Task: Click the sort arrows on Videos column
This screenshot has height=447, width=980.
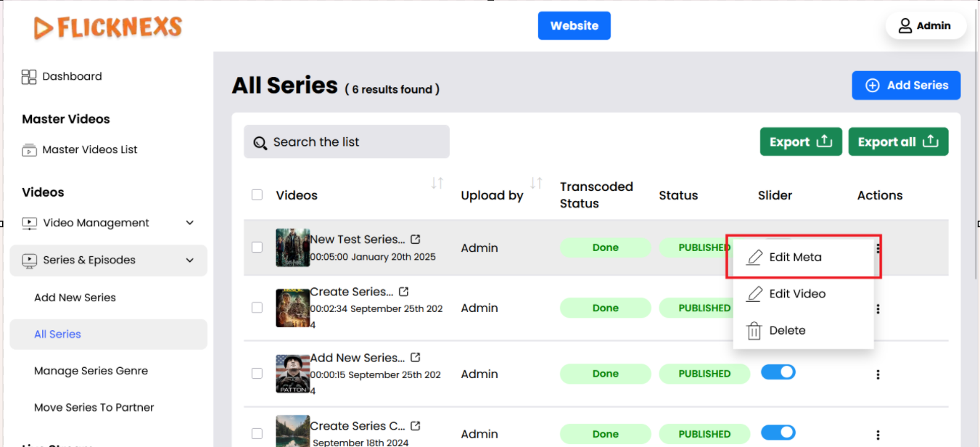Action: [x=437, y=183]
